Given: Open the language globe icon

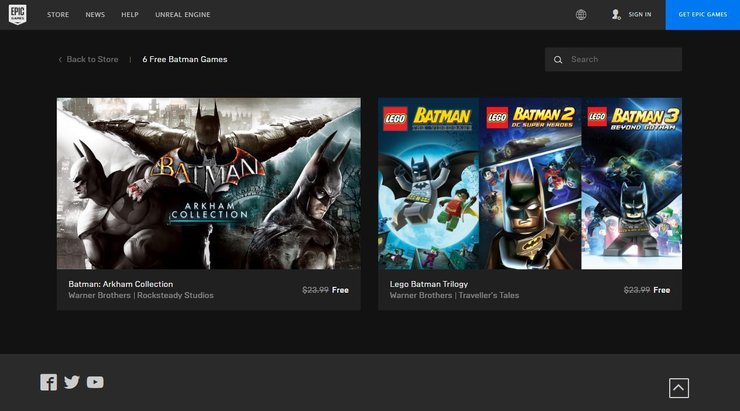Looking at the screenshot, I should pos(581,15).
